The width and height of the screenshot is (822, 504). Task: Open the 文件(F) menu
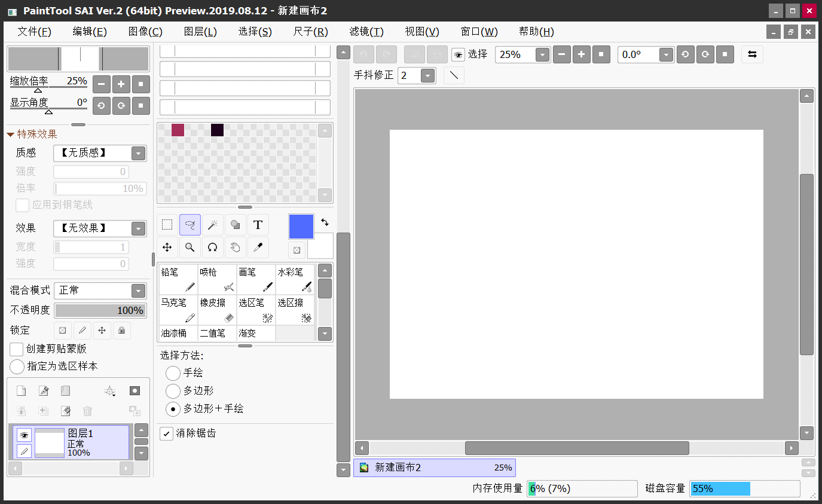34,32
